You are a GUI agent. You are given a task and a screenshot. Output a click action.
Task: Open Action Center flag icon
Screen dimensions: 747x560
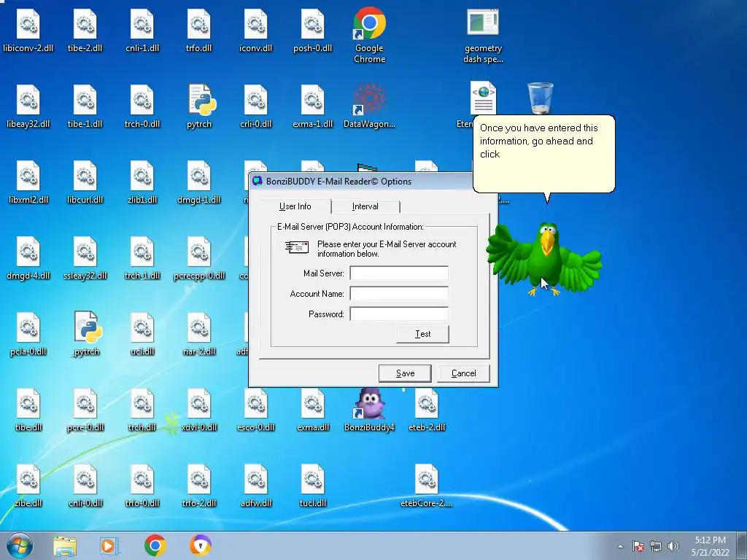tap(638, 547)
